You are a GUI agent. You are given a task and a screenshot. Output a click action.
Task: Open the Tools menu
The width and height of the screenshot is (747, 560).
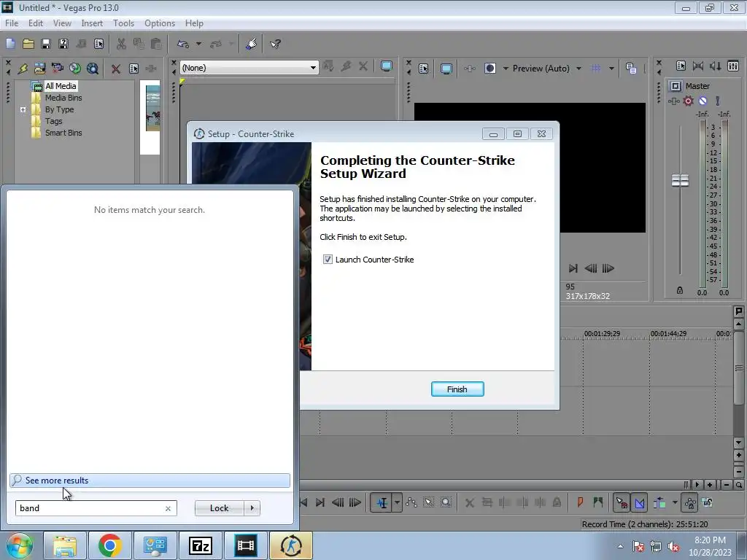123,23
